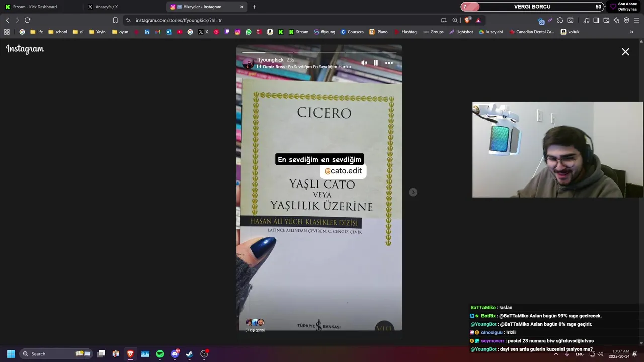Open the life bookmarks folder
Viewport: 644px width, 362px height.
[36, 32]
